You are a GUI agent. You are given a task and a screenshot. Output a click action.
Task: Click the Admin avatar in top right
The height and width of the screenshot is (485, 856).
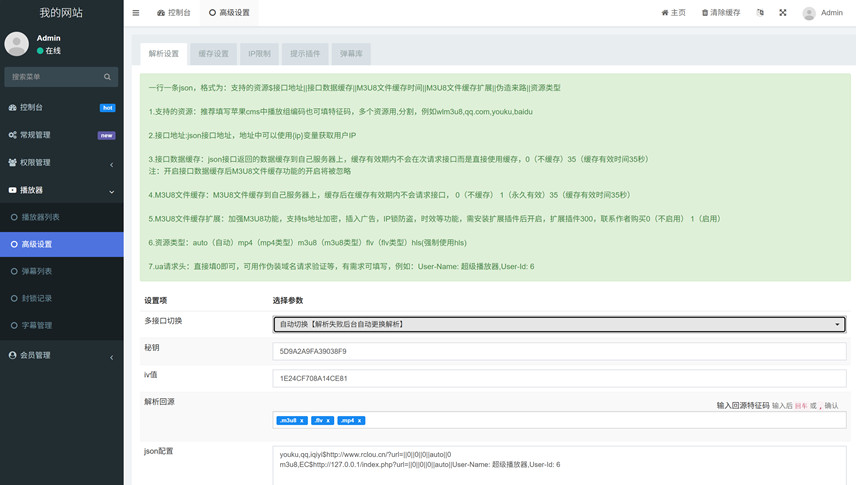(x=809, y=13)
